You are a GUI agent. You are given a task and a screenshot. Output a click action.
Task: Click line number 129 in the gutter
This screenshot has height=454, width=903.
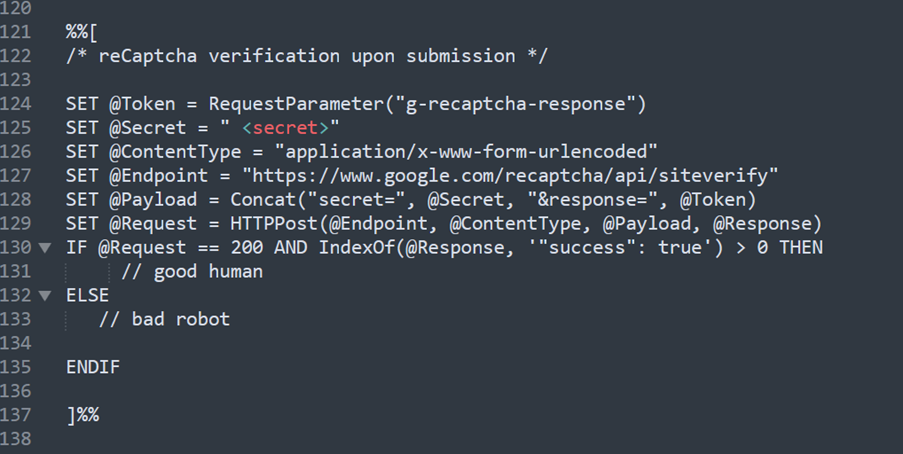[x=16, y=224]
